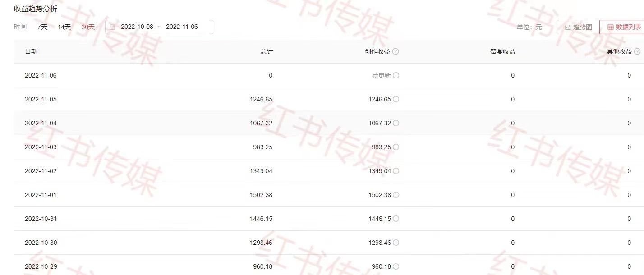The height and width of the screenshot is (275, 644).
Task: Select the 14天 time range
Action: (x=64, y=27)
